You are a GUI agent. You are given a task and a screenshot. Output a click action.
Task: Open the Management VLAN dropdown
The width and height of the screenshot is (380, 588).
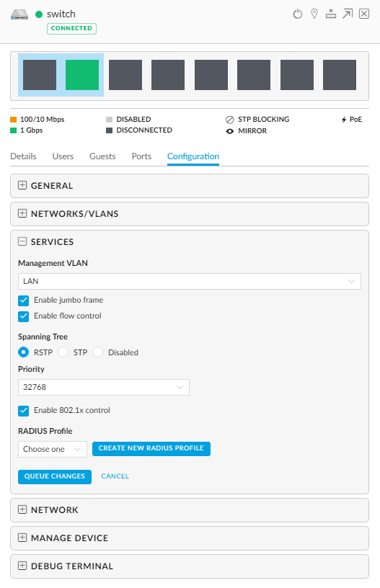(x=190, y=281)
